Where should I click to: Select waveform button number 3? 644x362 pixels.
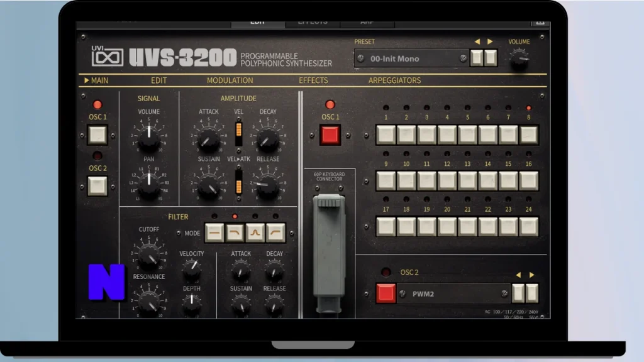(x=427, y=134)
